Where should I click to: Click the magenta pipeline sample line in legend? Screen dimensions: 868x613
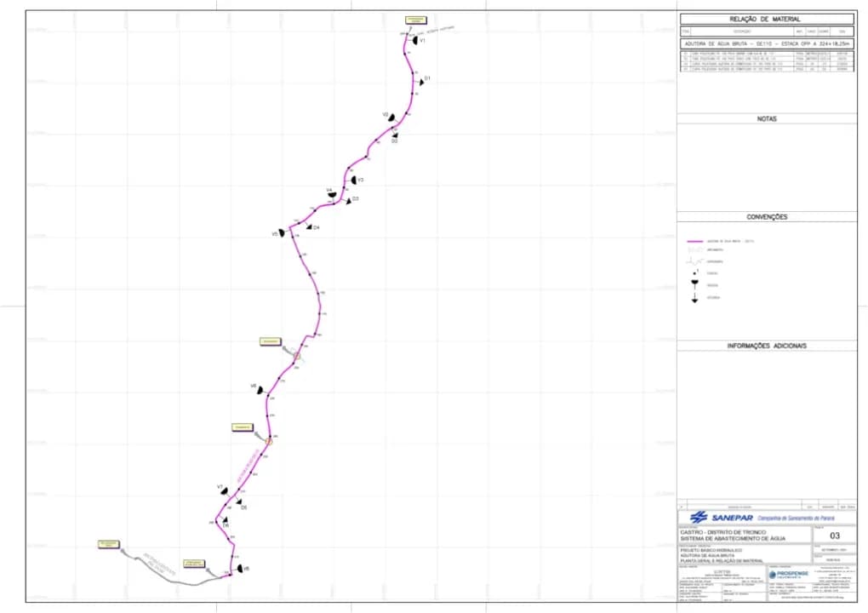[694, 242]
